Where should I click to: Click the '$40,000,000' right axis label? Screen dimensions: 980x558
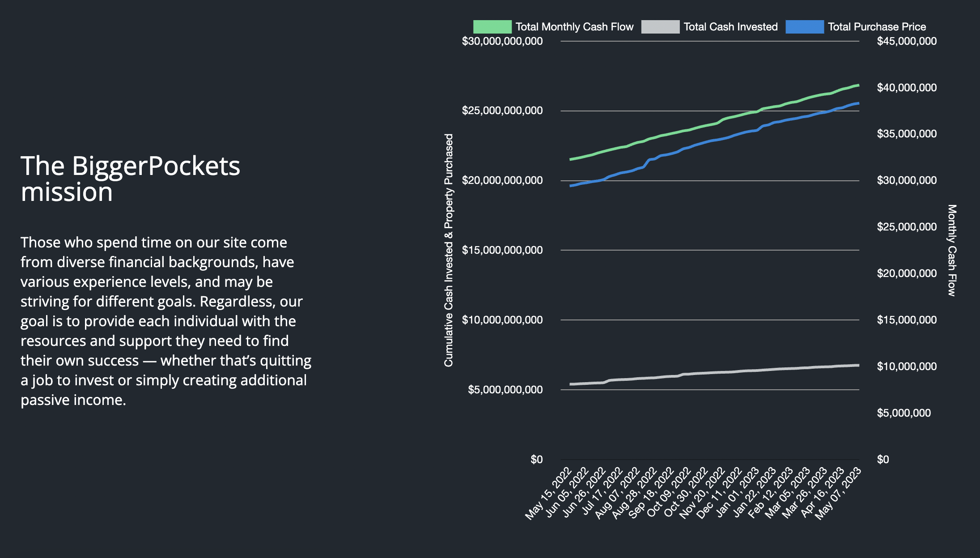coord(907,88)
